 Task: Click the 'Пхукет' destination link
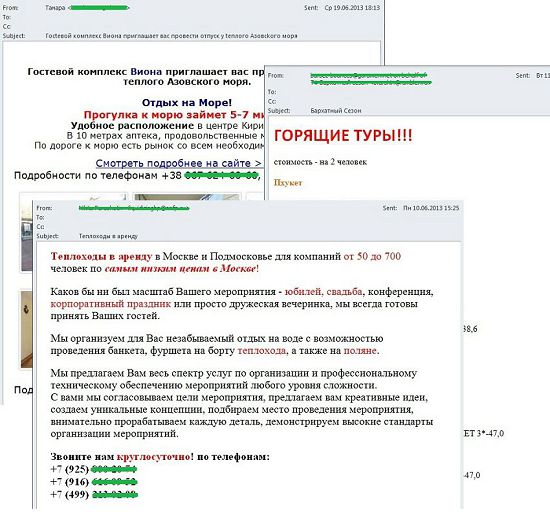click(x=288, y=183)
